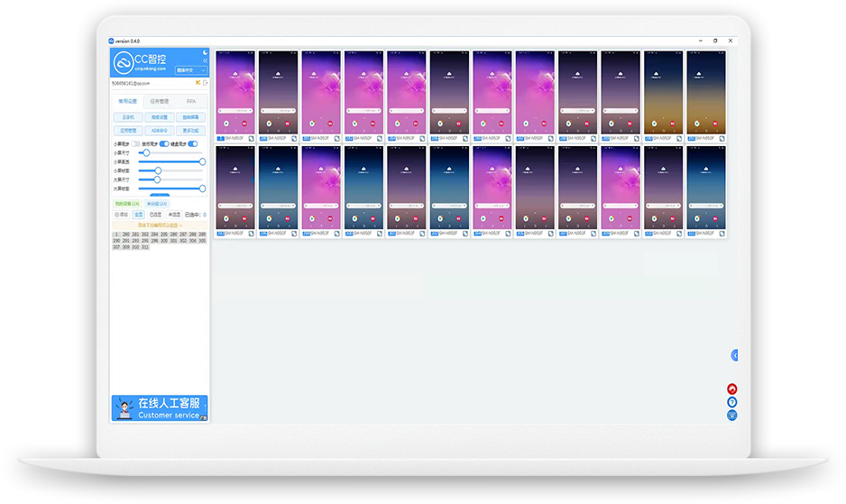This screenshot has height=504, width=846.
Task: Toggle night mode with the moon icon
Action: click(x=205, y=52)
